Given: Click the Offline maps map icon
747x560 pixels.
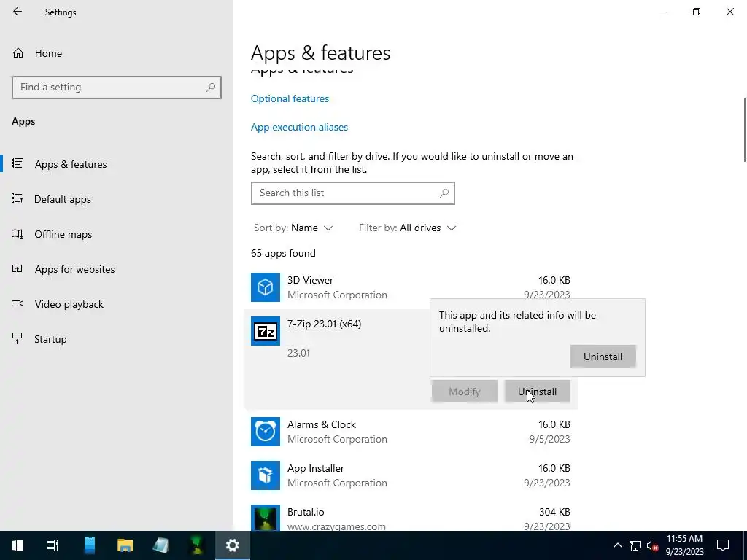Looking at the screenshot, I should (x=18, y=234).
